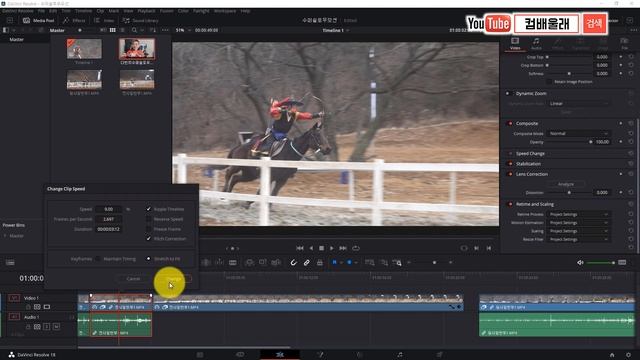Toggle loop playback
The image size is (640, 360).
(356, 248)
